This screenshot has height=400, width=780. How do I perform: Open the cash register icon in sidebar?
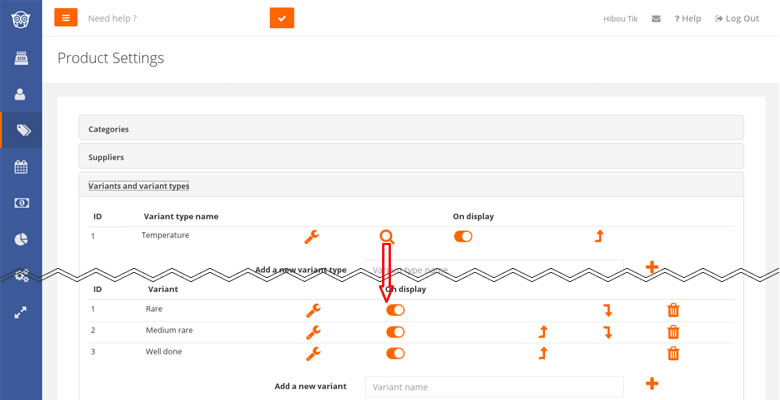21,58
